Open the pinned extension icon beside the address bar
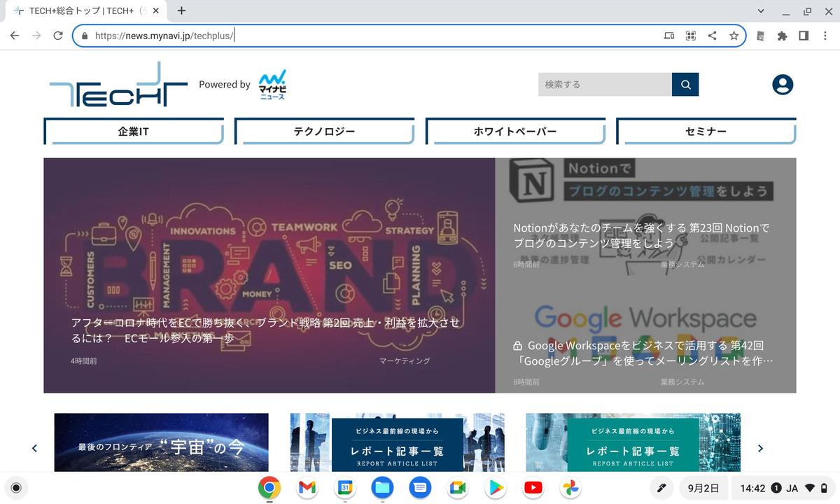This screenshot has height=504, width=840. [761, 36]
